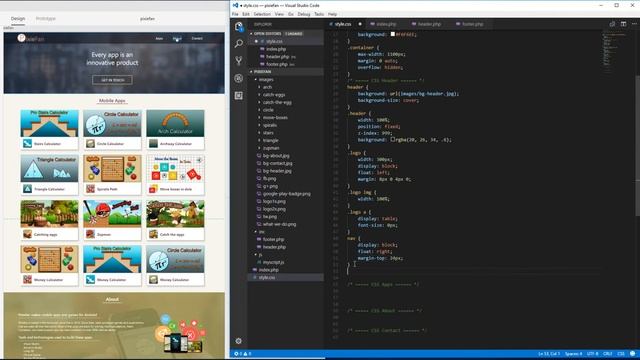Open the Debug menu
Viewport: 640px width, 360px height.
[304, 14]
